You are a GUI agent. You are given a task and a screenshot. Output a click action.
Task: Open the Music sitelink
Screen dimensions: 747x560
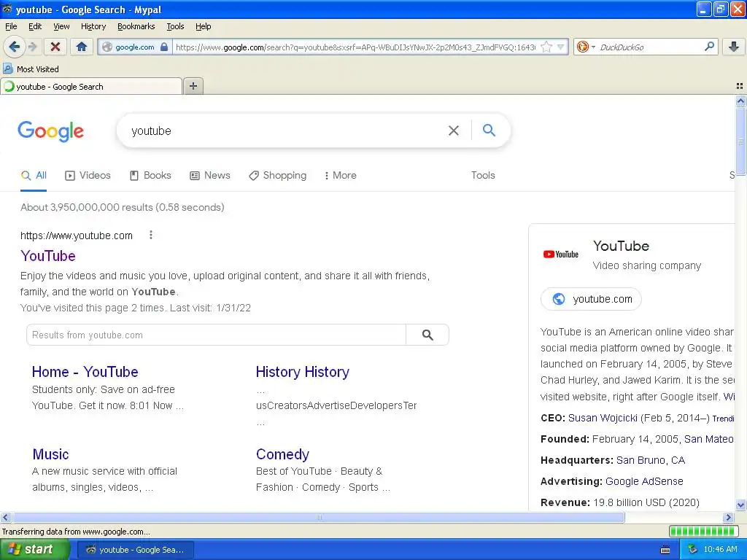(x=50, y=454)
